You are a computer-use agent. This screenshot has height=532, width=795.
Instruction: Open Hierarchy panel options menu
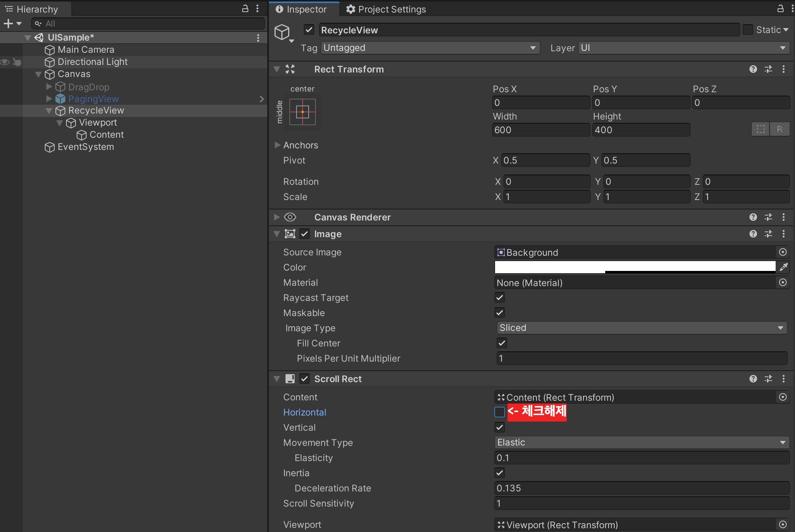pos(257,9)
